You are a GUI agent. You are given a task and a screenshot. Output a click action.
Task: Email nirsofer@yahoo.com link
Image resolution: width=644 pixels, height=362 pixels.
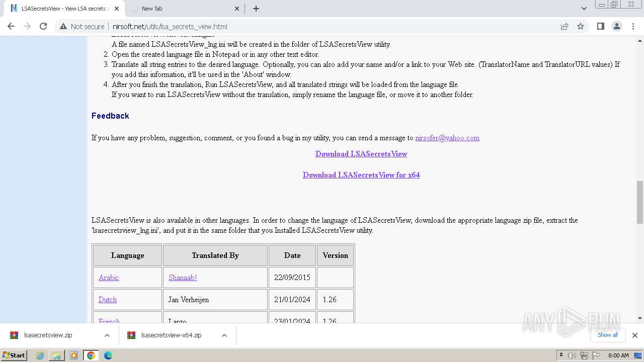click(x=447, y=138)
